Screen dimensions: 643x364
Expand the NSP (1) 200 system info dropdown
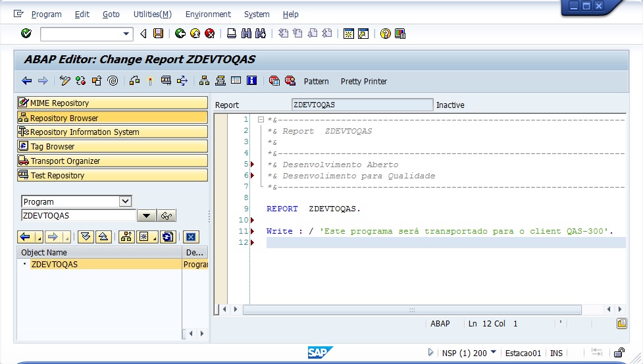pyautogui.click(x=494, y=353)
